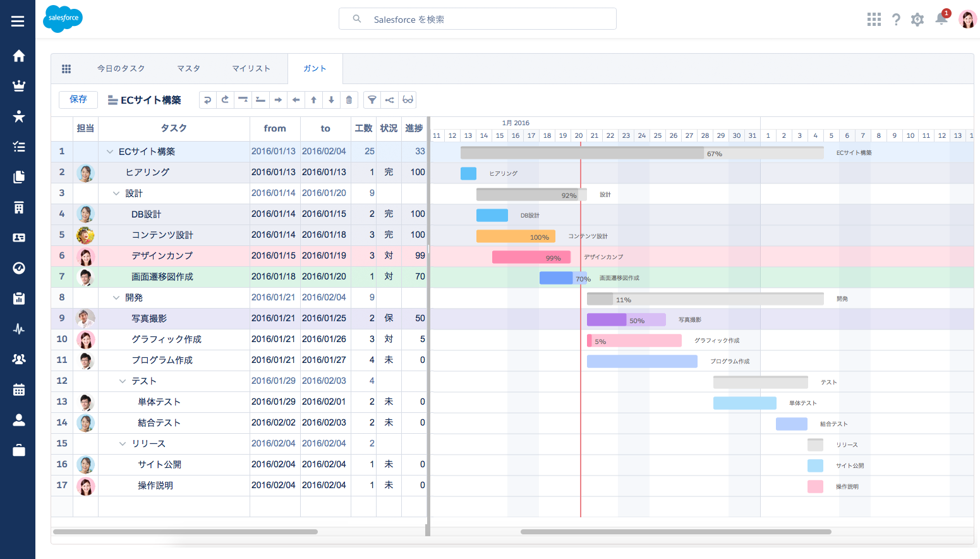The width and height of the screenshot is (980, 559).
Task: Indent task with right arrow icon
Action: click(x=278, y=100)
